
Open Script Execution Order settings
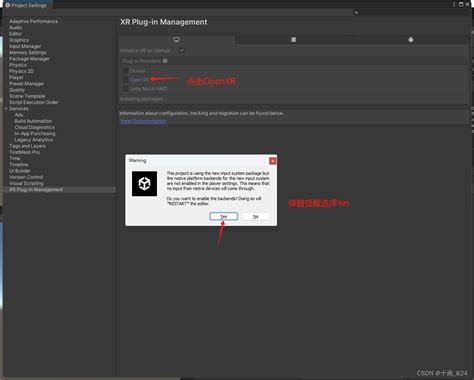[x=34, y=102]
